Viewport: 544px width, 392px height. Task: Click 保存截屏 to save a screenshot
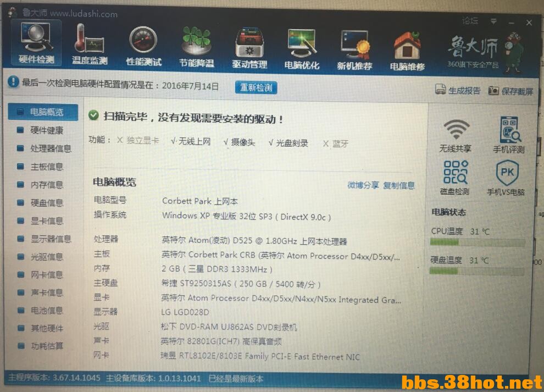click(x=511, y=91)
